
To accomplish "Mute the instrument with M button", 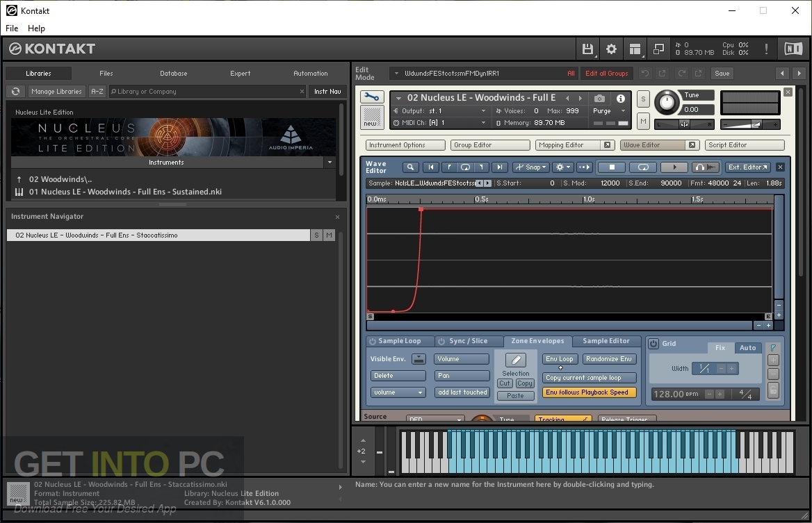I will point(643,122).
